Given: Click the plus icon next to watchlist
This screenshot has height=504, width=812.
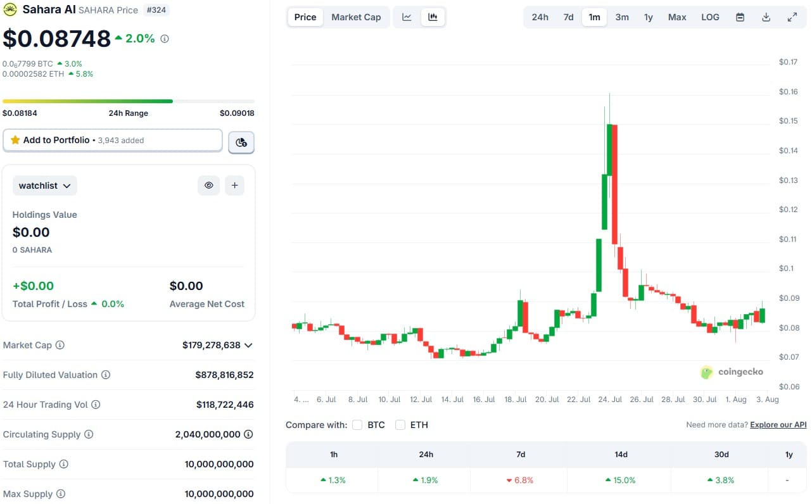Looking at the screenshot, I should [234, 185].
